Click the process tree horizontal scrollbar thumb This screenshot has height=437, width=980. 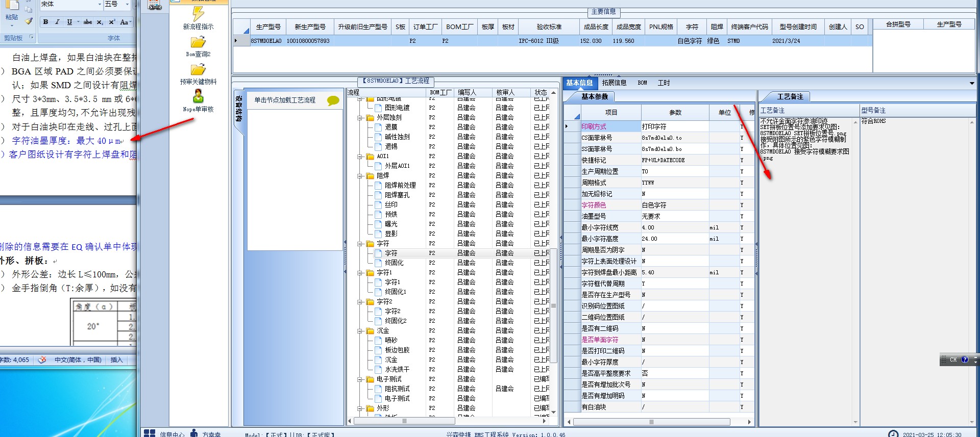pos(404,421)
